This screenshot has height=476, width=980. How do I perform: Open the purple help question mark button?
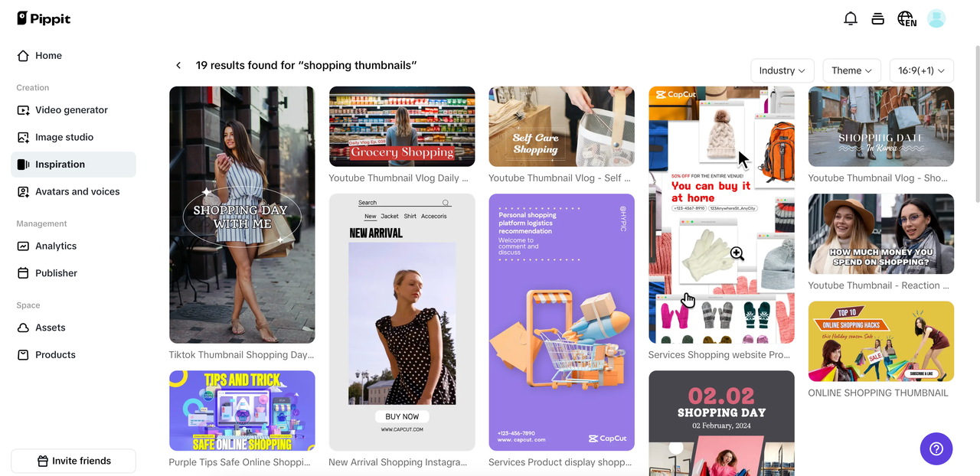pyautogui.click(x=936, y=448)
